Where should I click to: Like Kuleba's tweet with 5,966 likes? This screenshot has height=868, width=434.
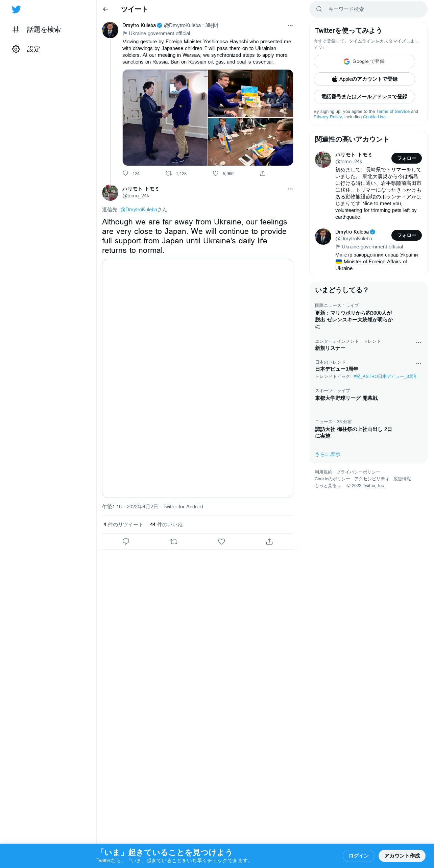(x=216, y=173)
